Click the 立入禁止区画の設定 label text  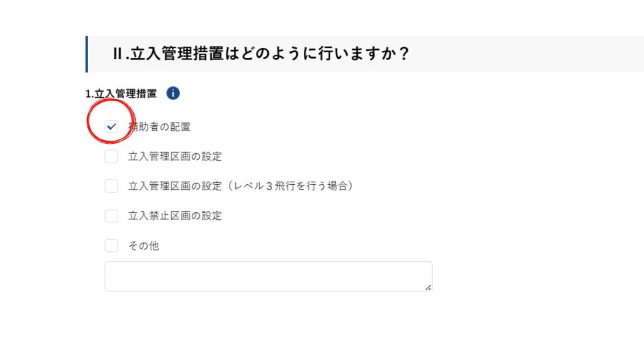point(175,216)
